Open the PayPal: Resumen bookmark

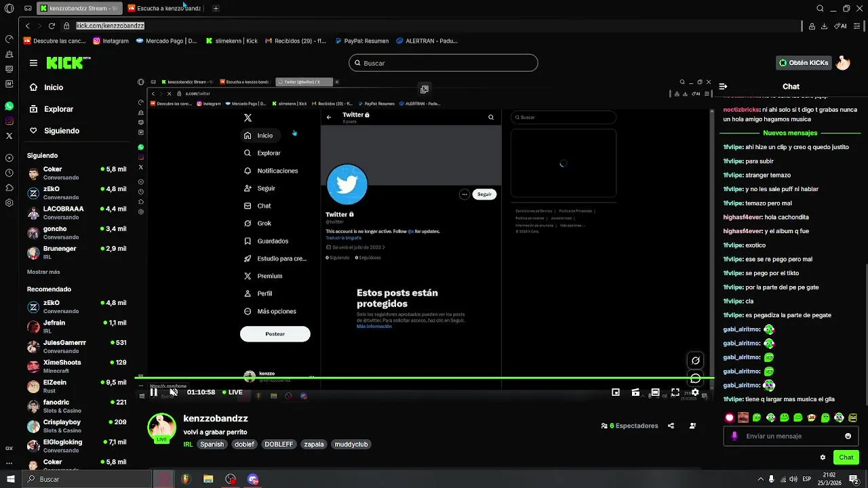(361, 41)
